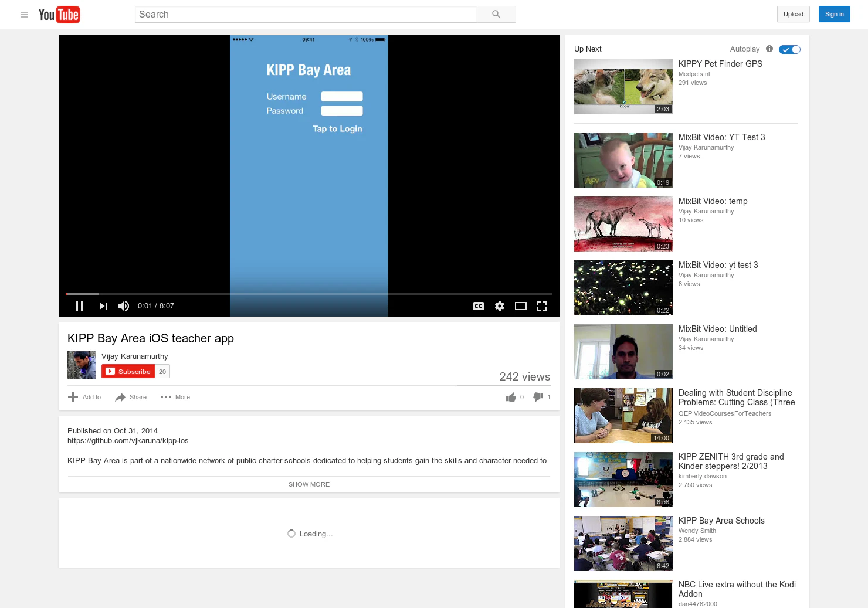868x608 pixels.
Task: Click the 242 views count
Action: pyautogui.click(x=525, y=377)
